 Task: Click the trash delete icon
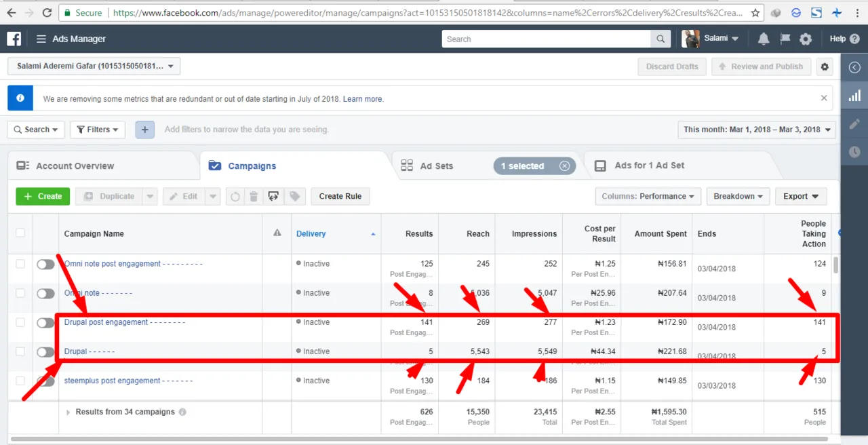[254, 197]
